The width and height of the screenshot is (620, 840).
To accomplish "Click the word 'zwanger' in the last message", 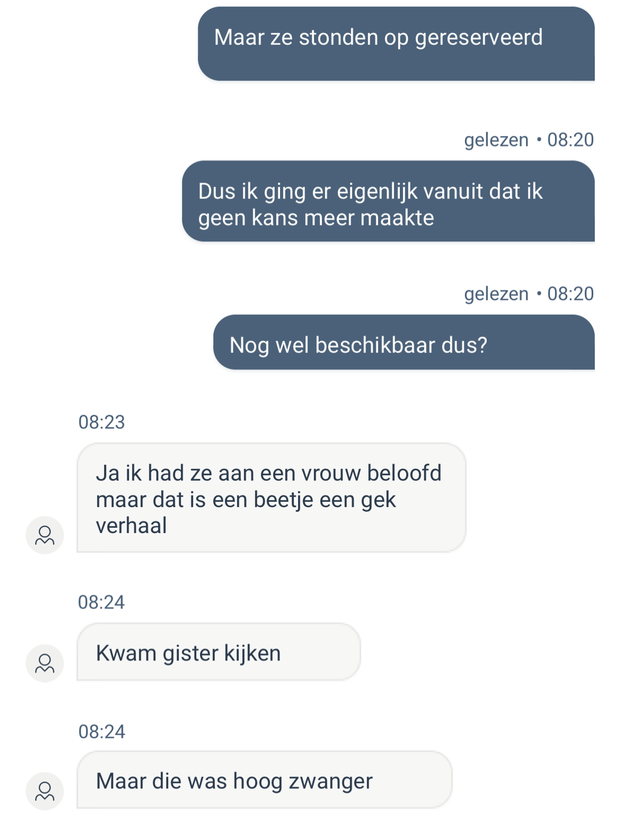I will [x=331, y=781].
